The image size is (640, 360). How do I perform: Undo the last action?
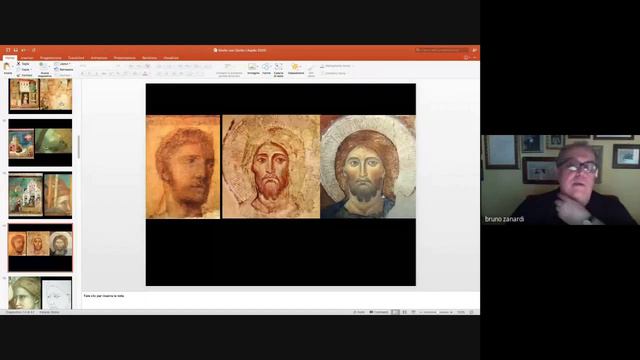click(x=24, y=50)
